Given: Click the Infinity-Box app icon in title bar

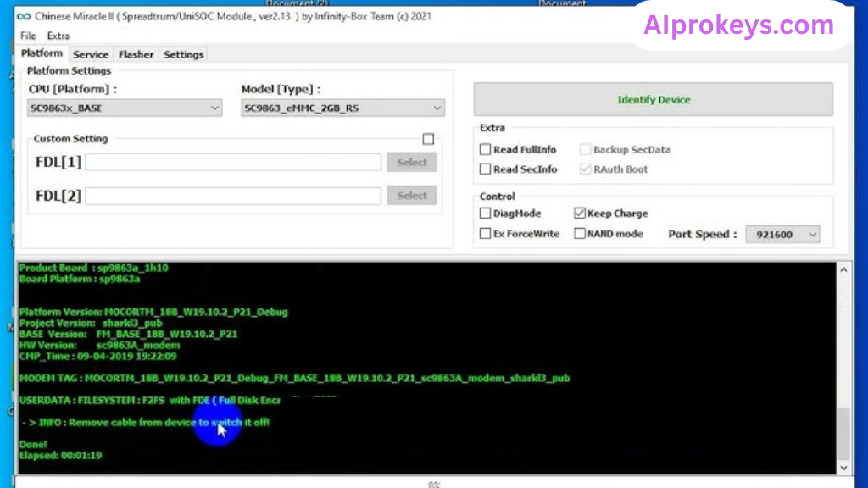Looking at the screenshot, I should pyautogui.click(x=23, y=17).
